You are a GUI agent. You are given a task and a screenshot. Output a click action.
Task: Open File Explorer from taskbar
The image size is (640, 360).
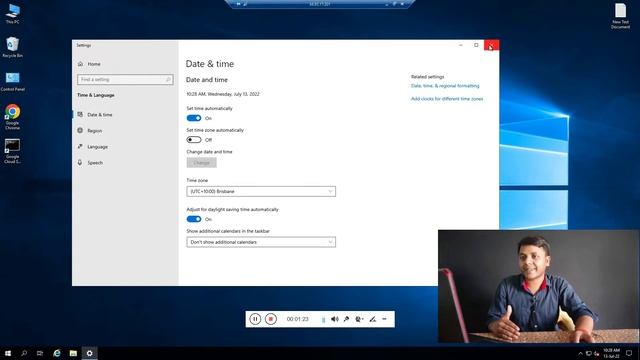pos(73,353)
